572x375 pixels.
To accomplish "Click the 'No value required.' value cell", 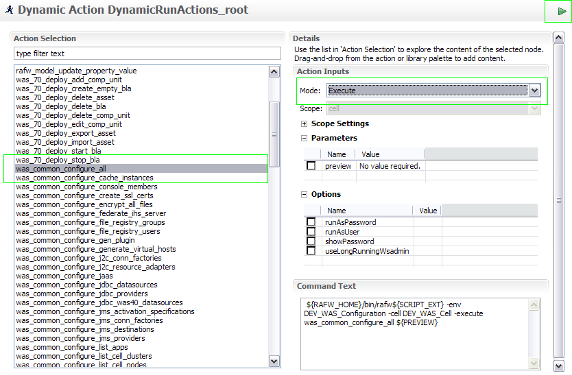I will click(x=390, y=166).
